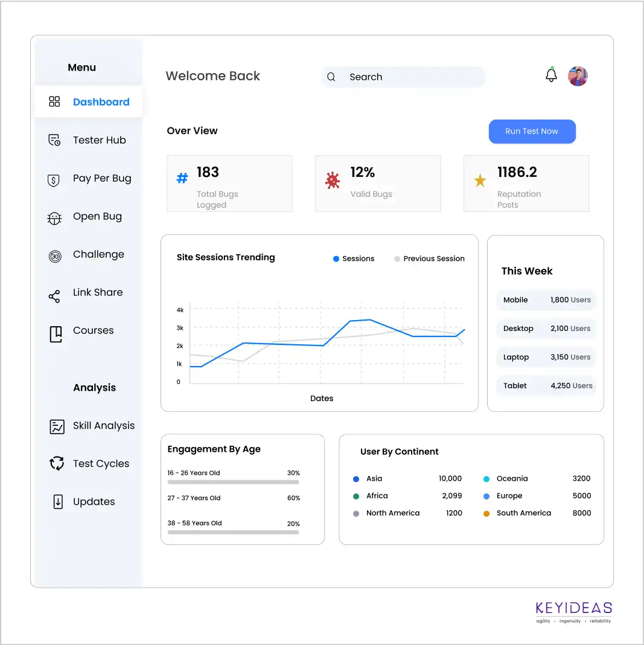The width and height of the screenshot is (644, 645).
Task: Select the Open Bug icon
Action: (54, 216)
